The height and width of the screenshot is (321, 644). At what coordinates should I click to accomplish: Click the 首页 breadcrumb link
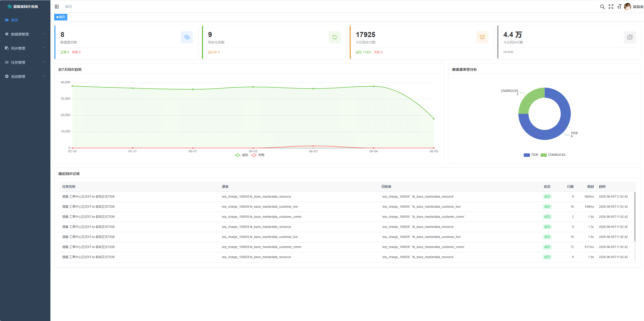(69, 7)
